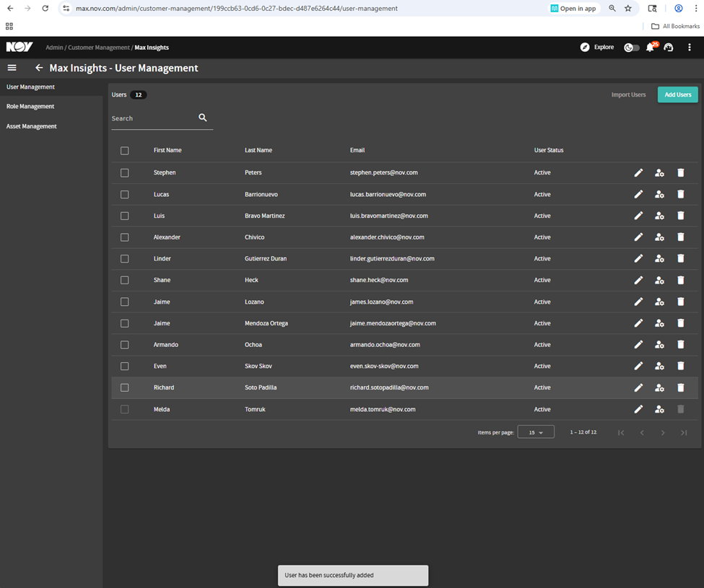Go to next page of users
Screen dimensions: 704x588
(x=663, y=432)
